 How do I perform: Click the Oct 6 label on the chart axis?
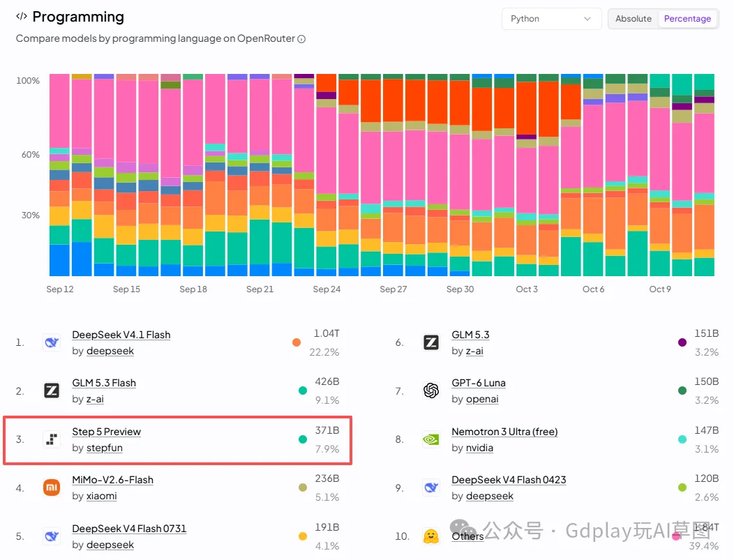(593, 289)
